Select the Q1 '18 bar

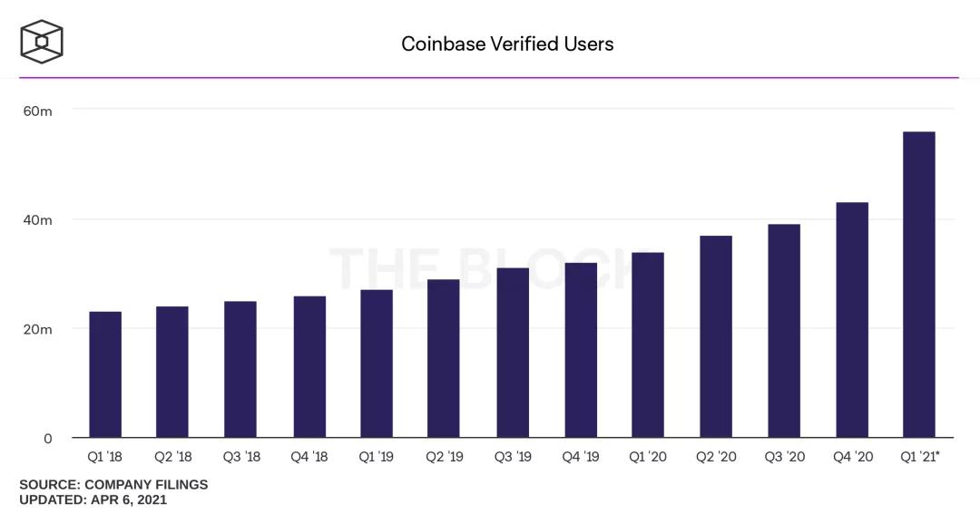point(105,374)
